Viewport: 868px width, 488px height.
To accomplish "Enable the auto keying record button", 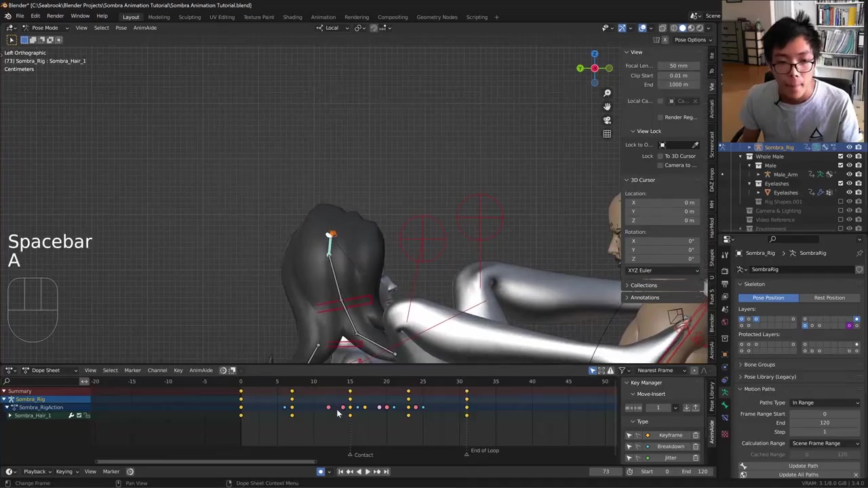I will tap(321, 472).
